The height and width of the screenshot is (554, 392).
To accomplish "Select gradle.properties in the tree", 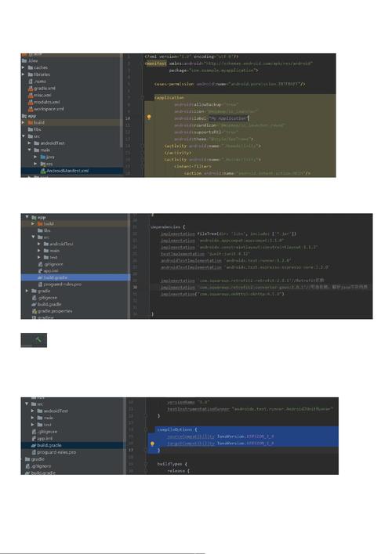I will [55, 311].
